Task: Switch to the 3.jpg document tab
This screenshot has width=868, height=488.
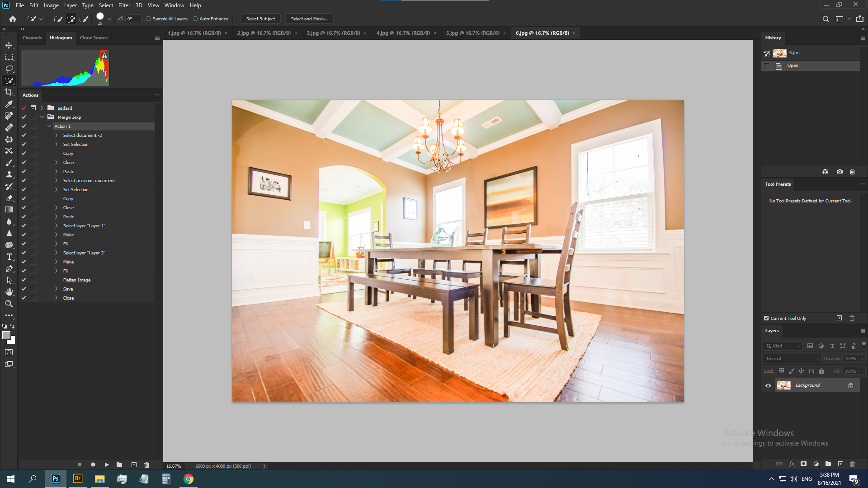Action: (x=333, y=33)
